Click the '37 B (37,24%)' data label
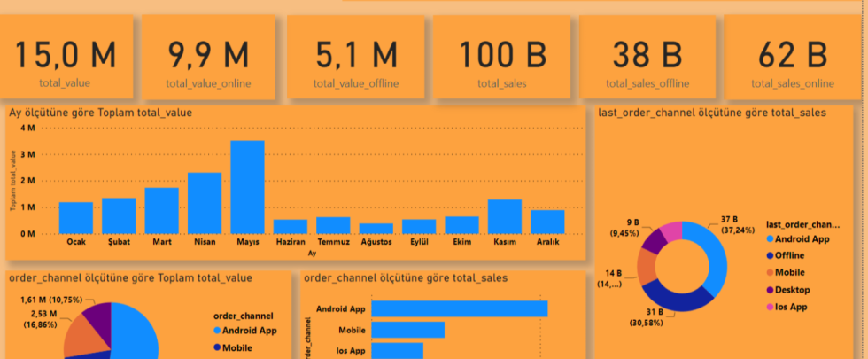The height and width of the screenshot is (359, 868). [x=736, y=225]
